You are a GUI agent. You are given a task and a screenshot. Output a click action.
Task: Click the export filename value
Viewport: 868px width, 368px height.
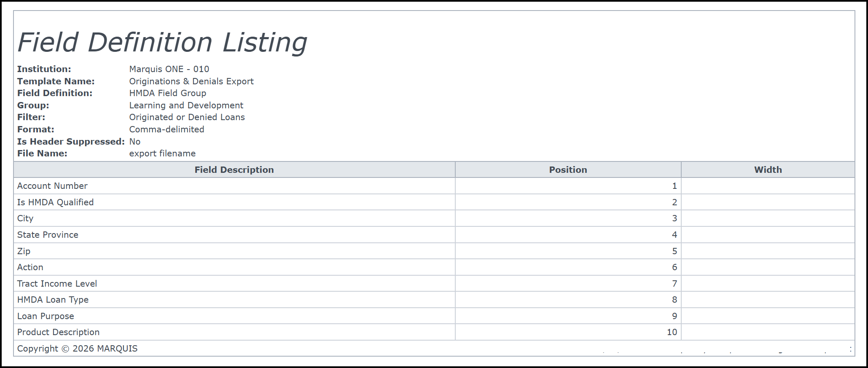point(162,153)
